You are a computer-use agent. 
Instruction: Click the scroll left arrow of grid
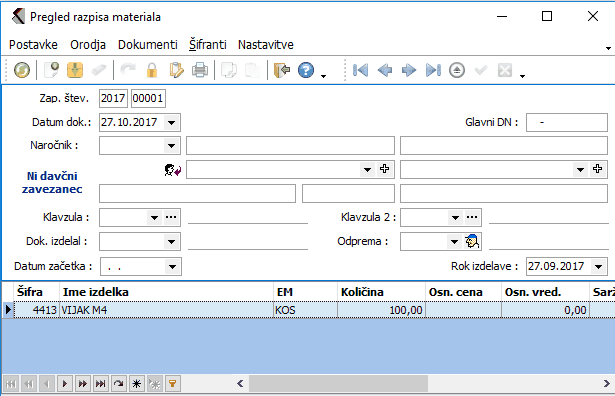click(x=240, y=383)
